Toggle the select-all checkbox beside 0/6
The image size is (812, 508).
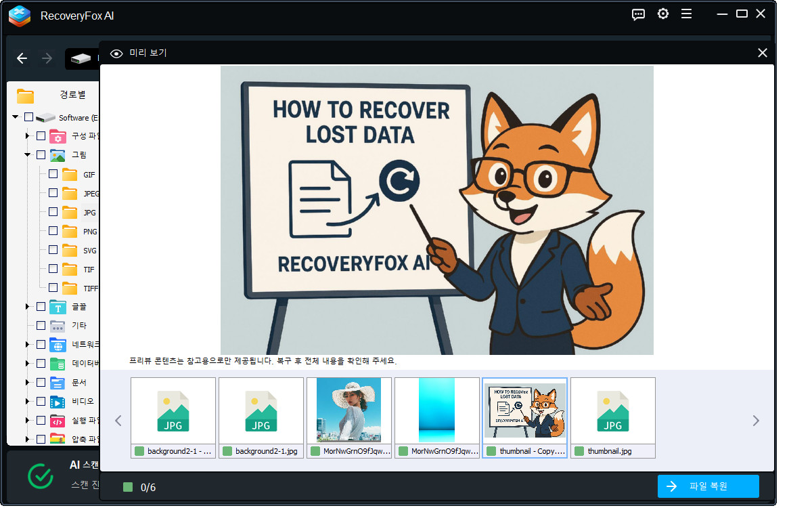tap(128, 487)
